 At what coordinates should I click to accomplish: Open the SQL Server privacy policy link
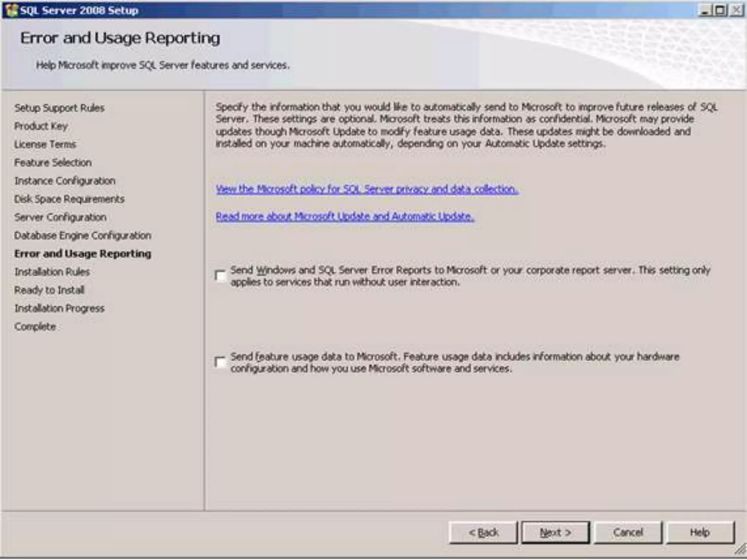tap(367, 189)
